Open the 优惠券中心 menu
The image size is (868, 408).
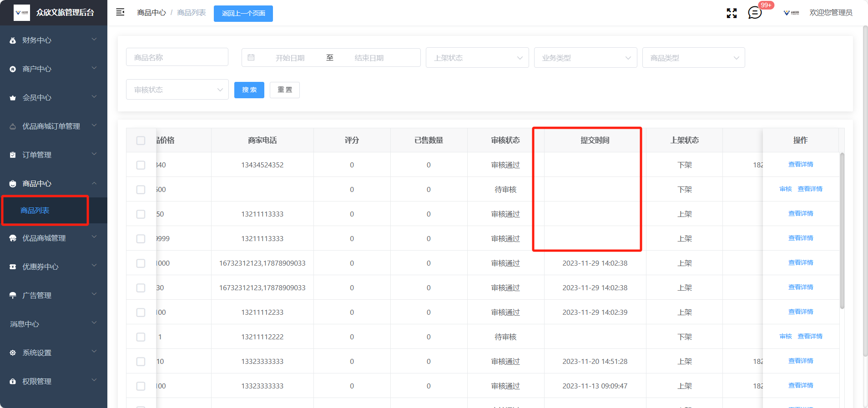click(54, 267)
